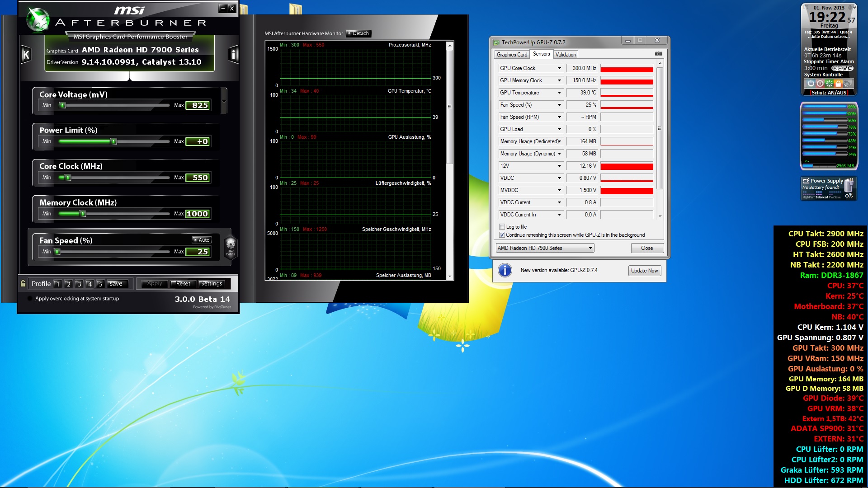The height and width of the screenshot is (488, 868).
Task: Toggle the fan speed Auto button
Action: pos(202,240)
